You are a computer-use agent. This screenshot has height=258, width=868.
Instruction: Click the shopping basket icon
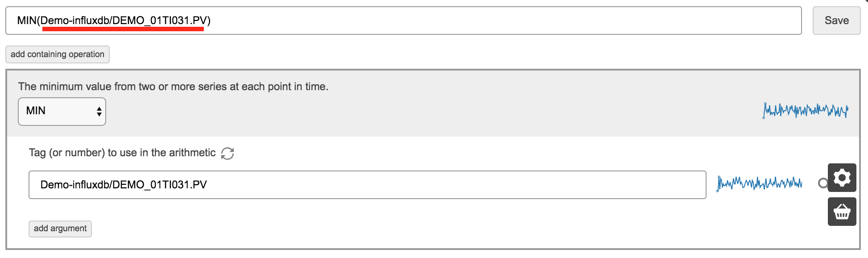coord(842,212)
